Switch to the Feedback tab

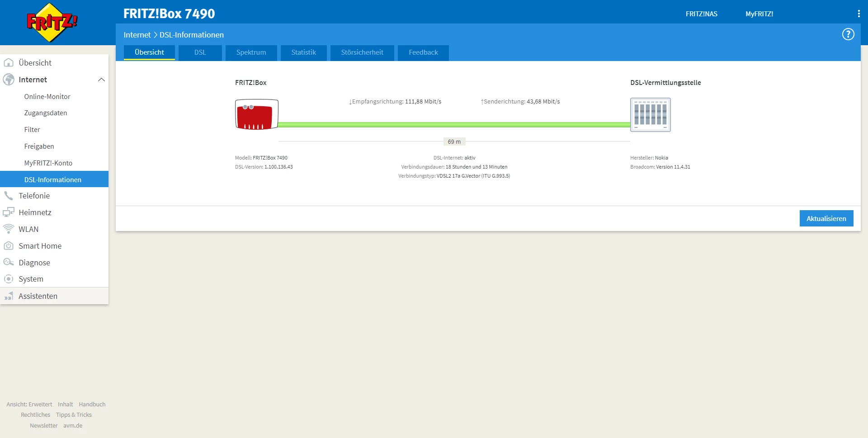point(424,52)
